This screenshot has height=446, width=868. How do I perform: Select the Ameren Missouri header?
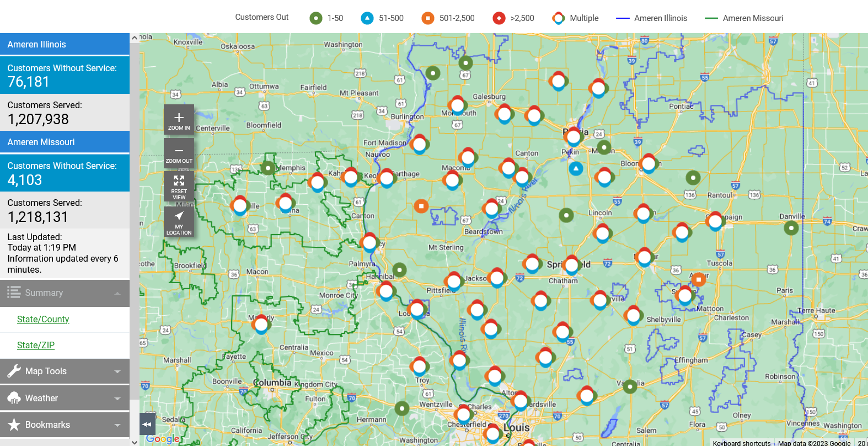click(x=65, y=142)
